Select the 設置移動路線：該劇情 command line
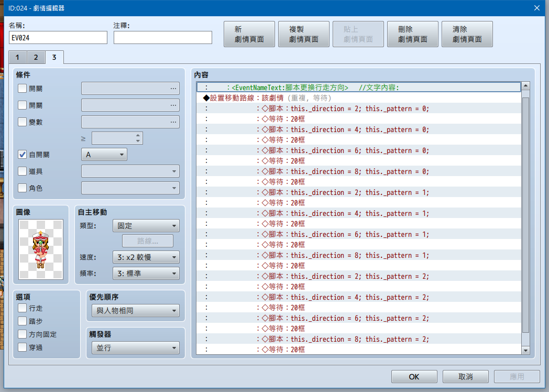Image resolution: width=549 pixels, height=392 pixels. tap(358, 97)
